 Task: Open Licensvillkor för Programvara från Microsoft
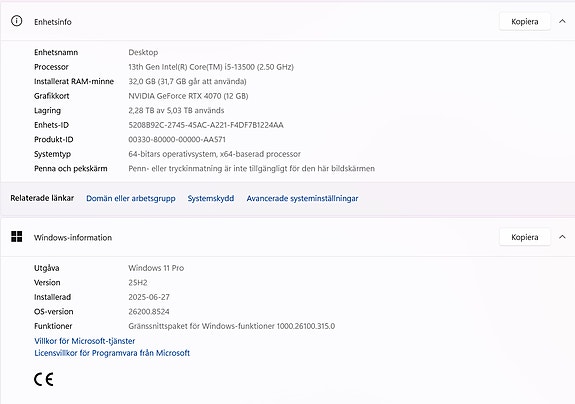click(x=112, y=353)
